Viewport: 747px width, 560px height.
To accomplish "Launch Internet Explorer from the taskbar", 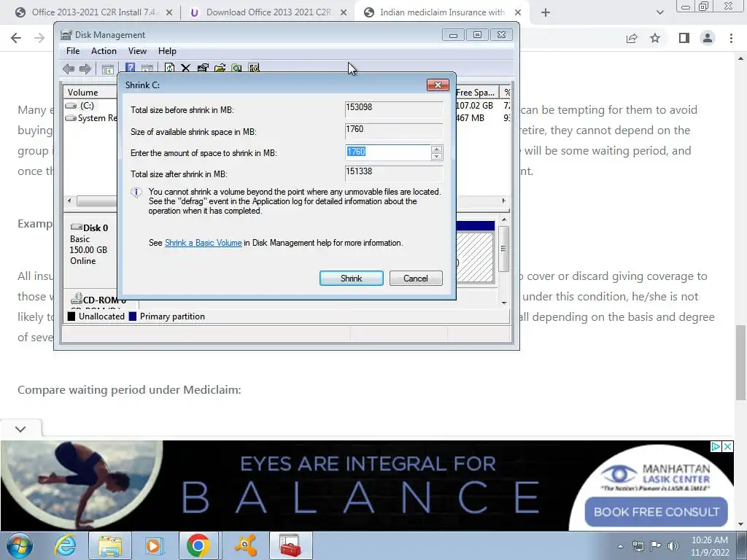I will (65, 545).
